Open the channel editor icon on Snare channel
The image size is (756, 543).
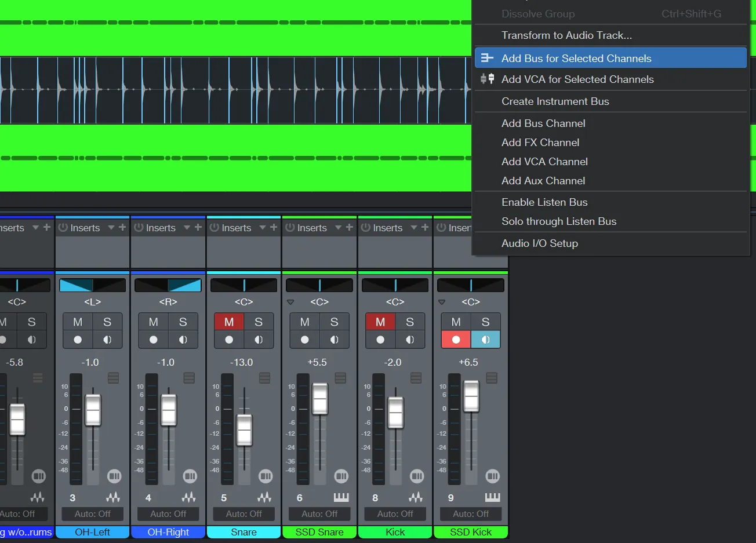(266, 476)
